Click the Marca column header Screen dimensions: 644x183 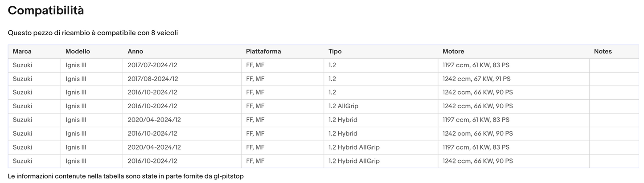22,52
